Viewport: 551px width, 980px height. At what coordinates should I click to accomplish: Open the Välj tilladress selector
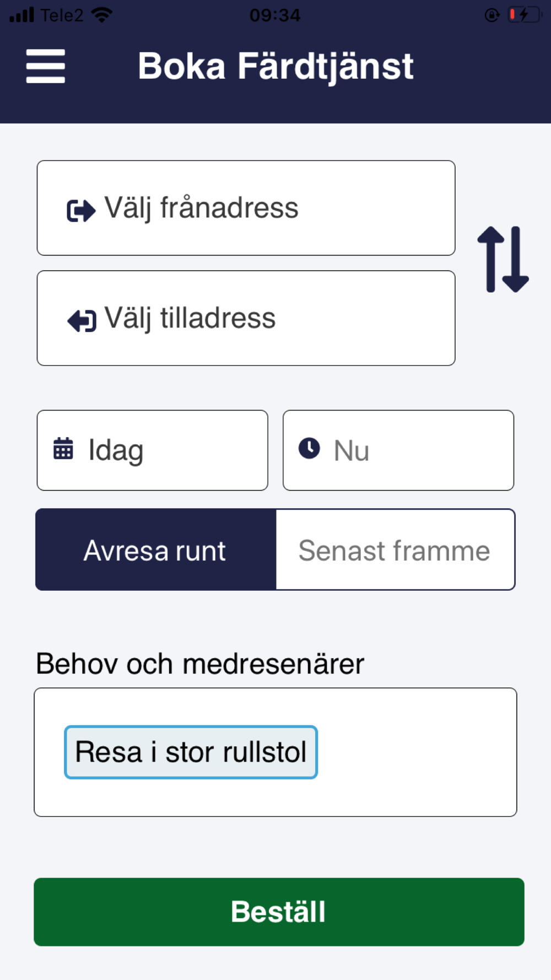(x=246, y=318)
